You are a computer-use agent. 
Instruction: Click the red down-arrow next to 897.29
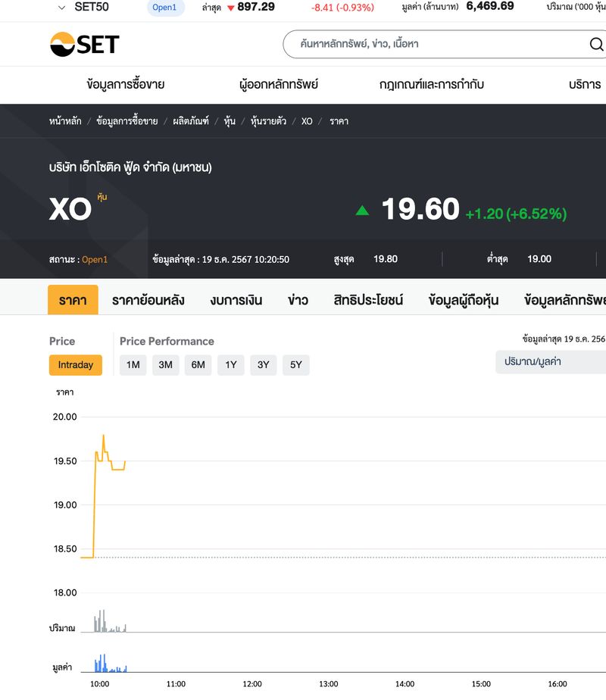[230, 8]
